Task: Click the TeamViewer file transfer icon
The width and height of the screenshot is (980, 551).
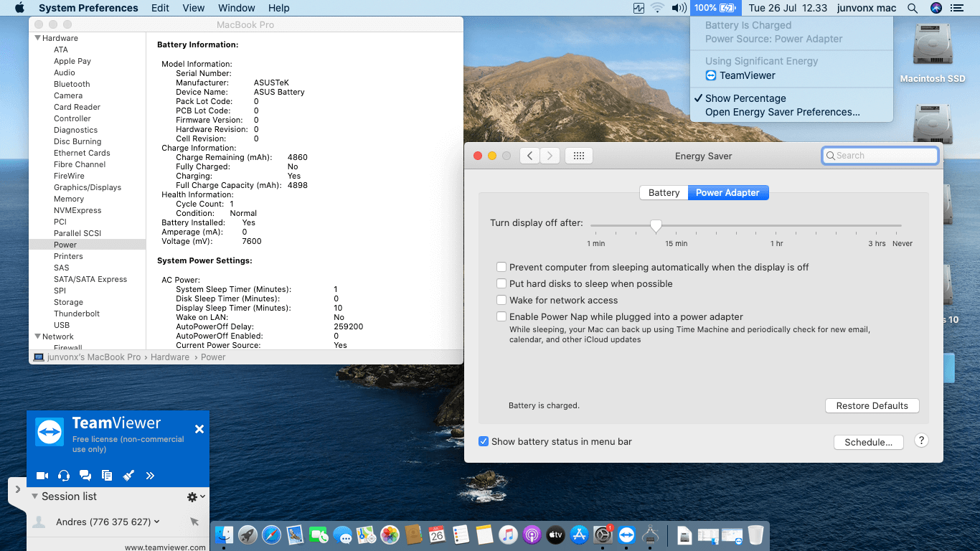Action: pos(107,475)
